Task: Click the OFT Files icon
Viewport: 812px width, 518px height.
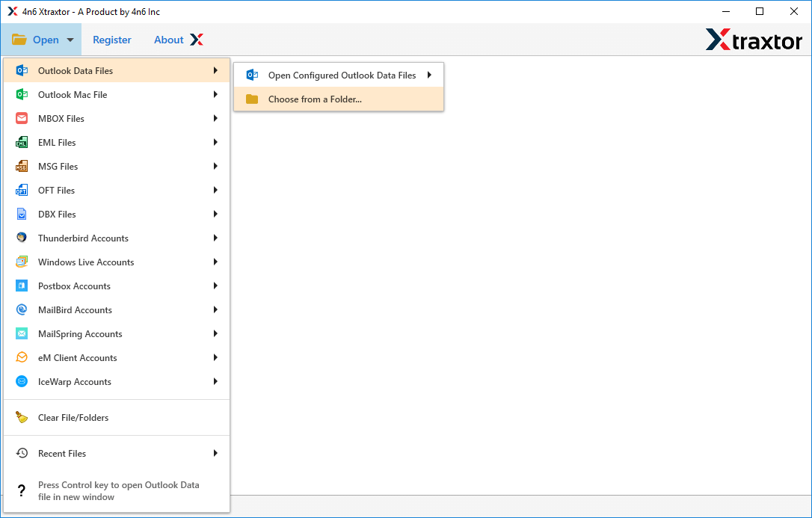Action: (x=22, y=191)
